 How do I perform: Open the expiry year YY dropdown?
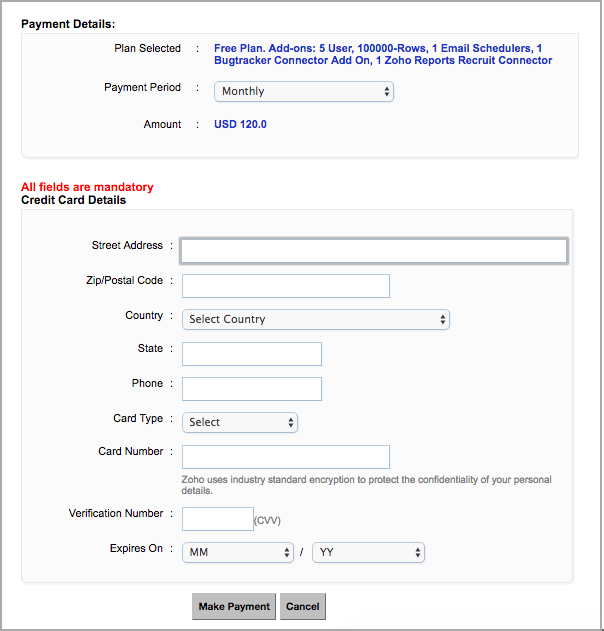pos(368,552)
